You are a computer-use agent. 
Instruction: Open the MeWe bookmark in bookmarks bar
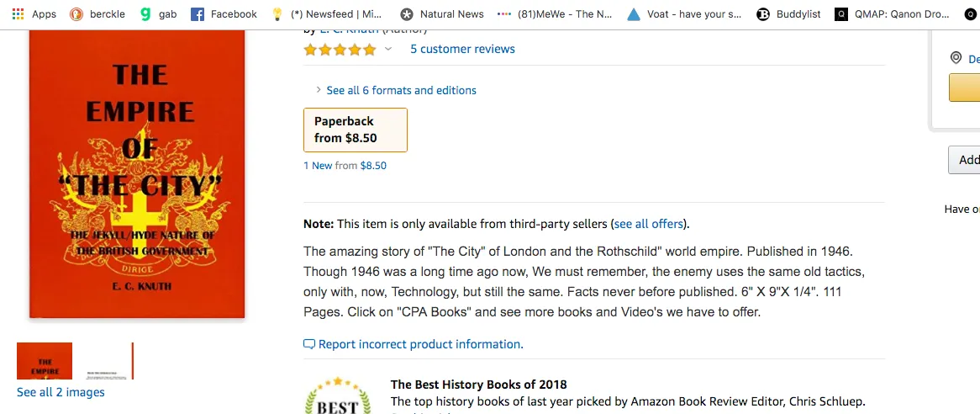point(555,13)
